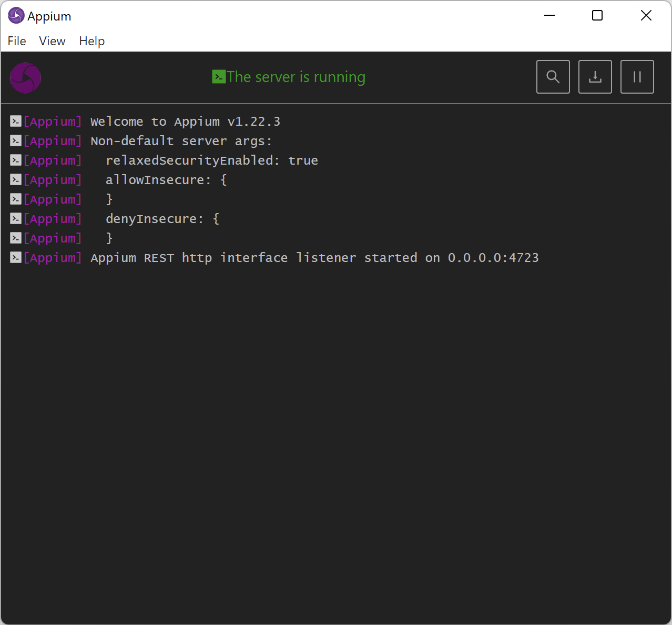The image size is (672, 625).
Task: Click the green terminal icon beside server status
Action: pos(219,77)
